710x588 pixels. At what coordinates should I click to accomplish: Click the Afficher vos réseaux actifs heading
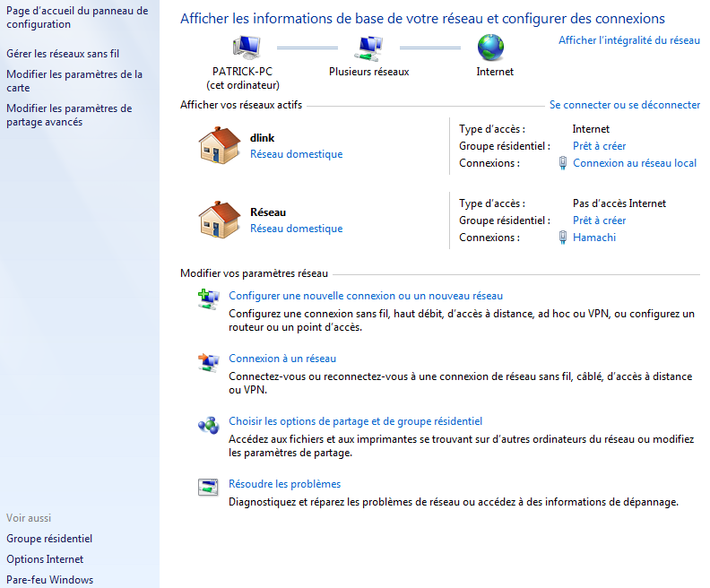pyautogui.click(x=241, y=105)
